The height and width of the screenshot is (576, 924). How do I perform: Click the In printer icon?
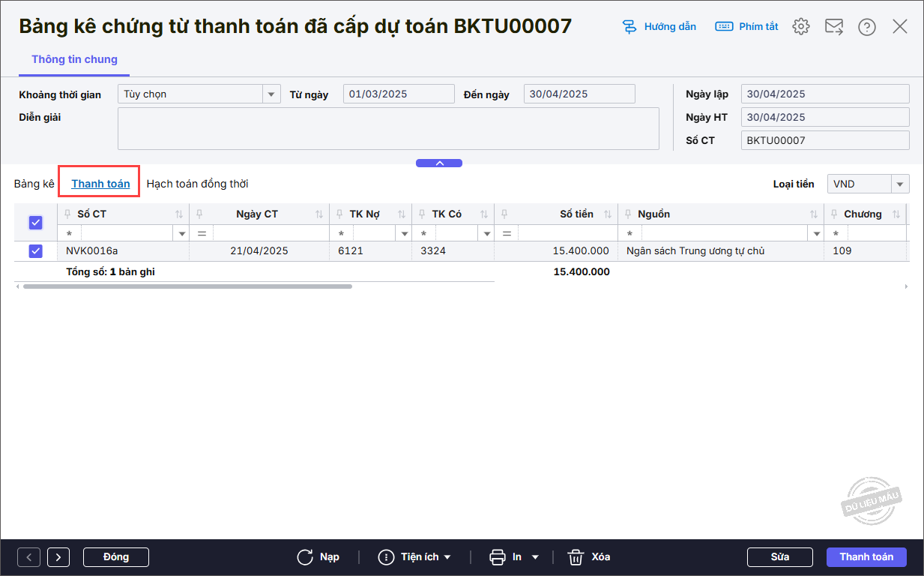point(498,557)
